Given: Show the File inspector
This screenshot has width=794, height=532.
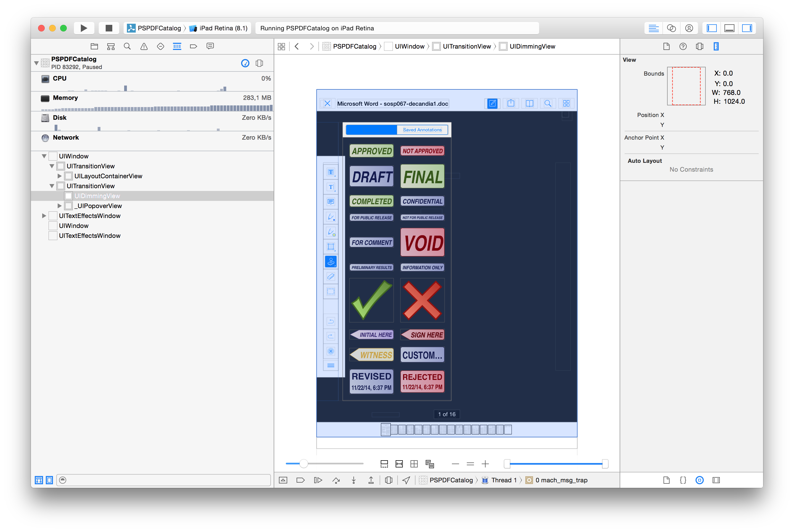Looking at the screenshot, I should point(667,46).
